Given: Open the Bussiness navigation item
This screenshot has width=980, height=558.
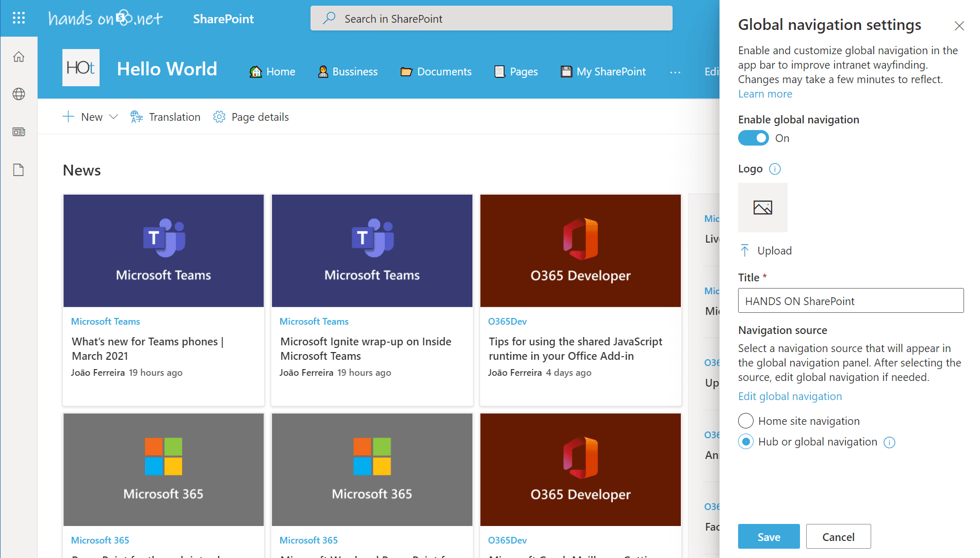Looking at the screenshot, I should click(348, 72).
